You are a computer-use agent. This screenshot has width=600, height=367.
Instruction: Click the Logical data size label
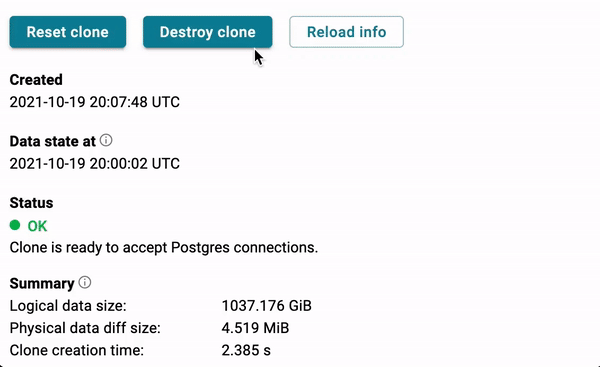[x=68, y=306]
